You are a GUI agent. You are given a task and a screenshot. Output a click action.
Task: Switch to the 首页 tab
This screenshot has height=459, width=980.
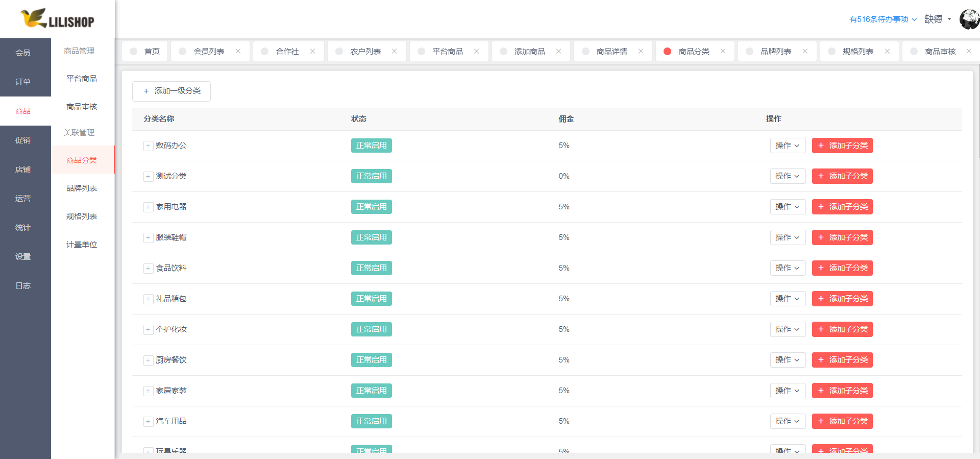(145, 51)
